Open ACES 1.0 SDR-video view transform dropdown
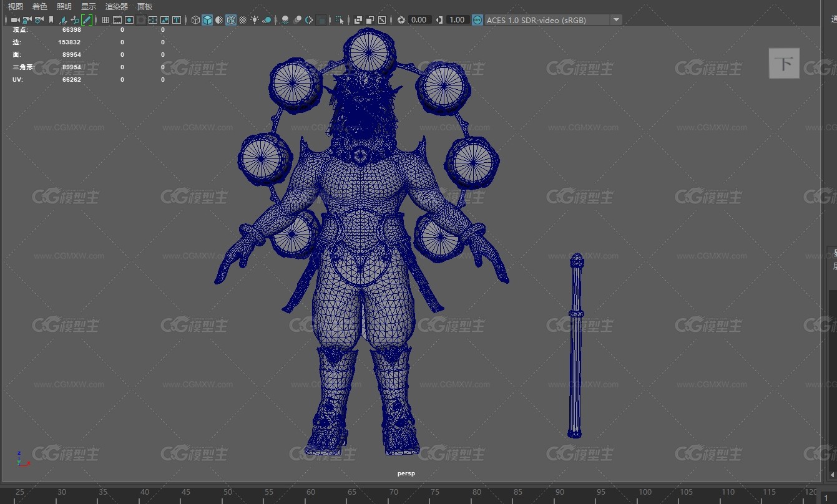Viewport: 837px width, 504px height. (554, 20)
